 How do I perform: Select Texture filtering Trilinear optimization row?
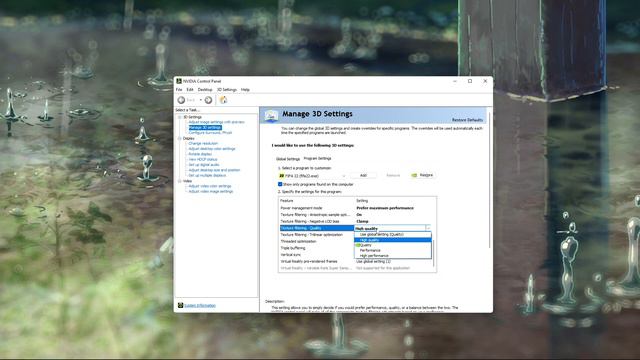coord(317,235)
